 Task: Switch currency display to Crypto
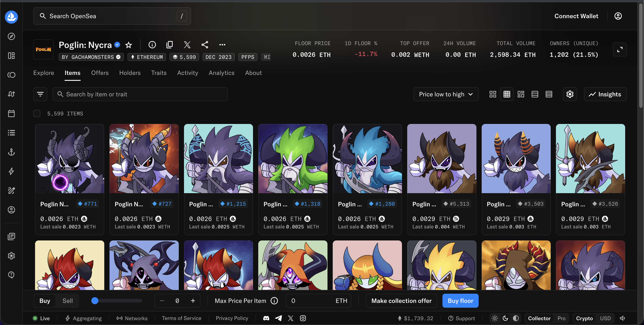click(584, 318)
